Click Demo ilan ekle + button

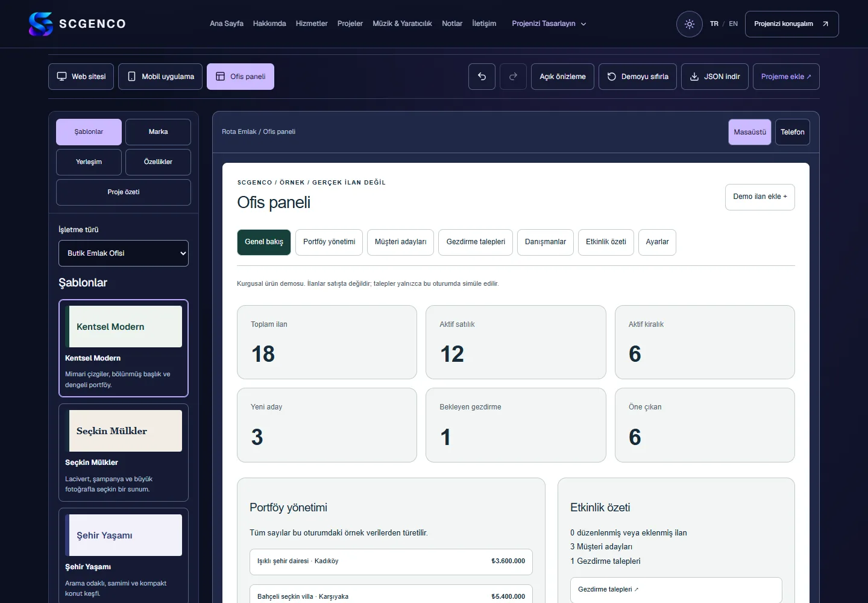click(760, 197)
